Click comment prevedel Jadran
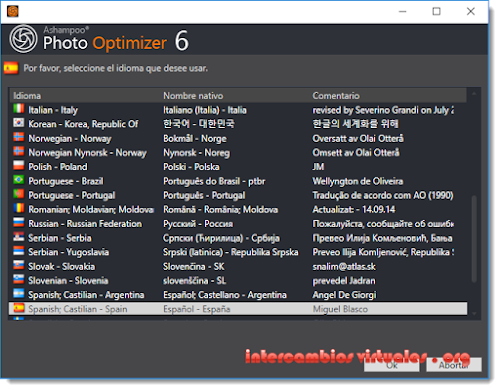Image resolution: width=500 pixels, height=390 pixels. (344, 281)
